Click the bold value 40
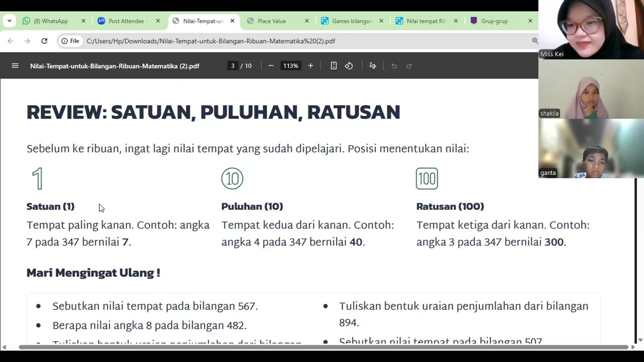Viewport: 644px width, 362px height. [x=356, y=242]
